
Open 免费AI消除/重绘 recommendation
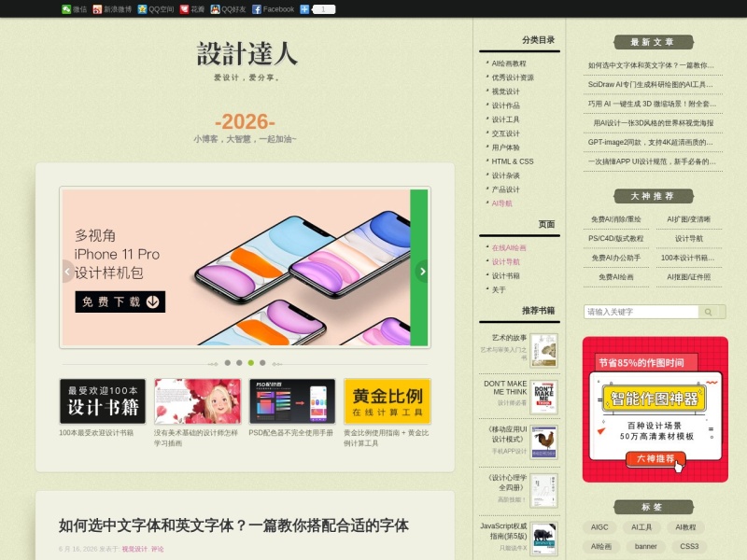[x=616, y=219]
